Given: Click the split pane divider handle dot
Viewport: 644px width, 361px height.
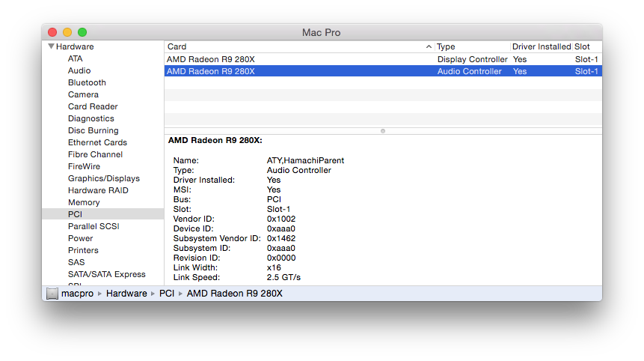Looking at the screenshot, I should [x=383, y=131].
